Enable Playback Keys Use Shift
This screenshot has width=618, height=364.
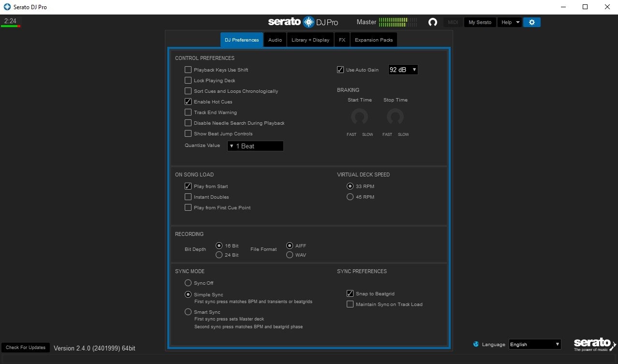coord(188,70)
